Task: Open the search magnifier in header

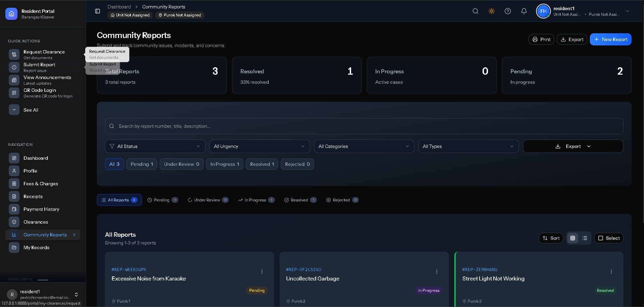Action: (476, 11)
